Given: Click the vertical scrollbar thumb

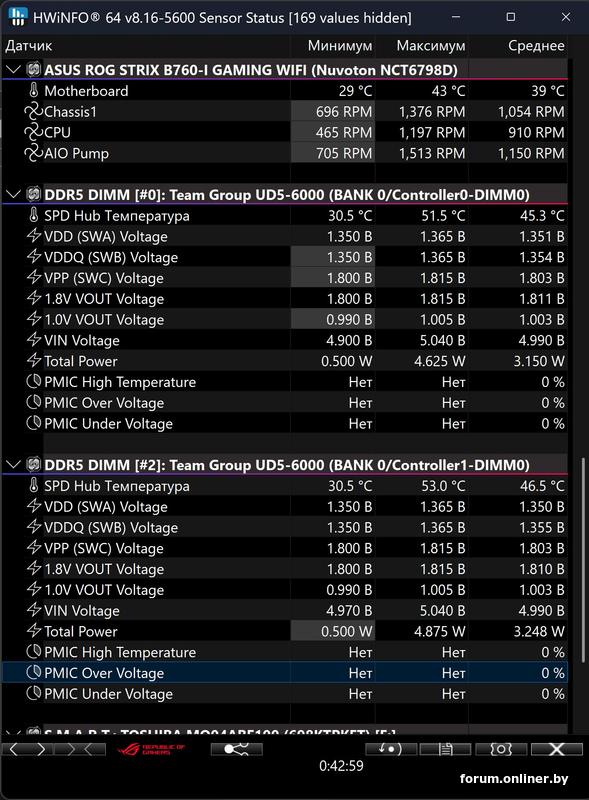Looking at the screenshot, I should (584, 560).
